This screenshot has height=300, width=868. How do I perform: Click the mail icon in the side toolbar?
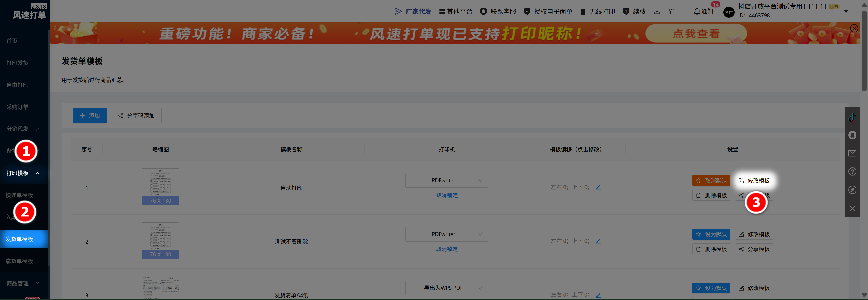pos(852,153)
